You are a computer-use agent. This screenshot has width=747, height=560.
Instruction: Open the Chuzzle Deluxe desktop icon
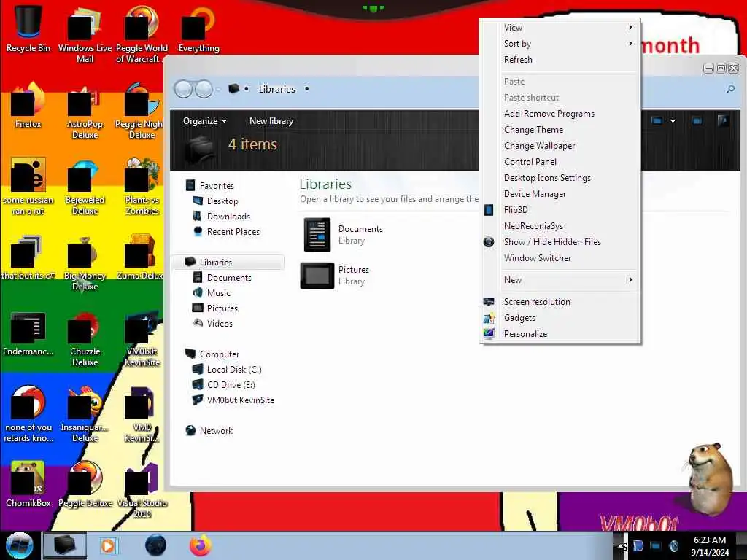85,338
